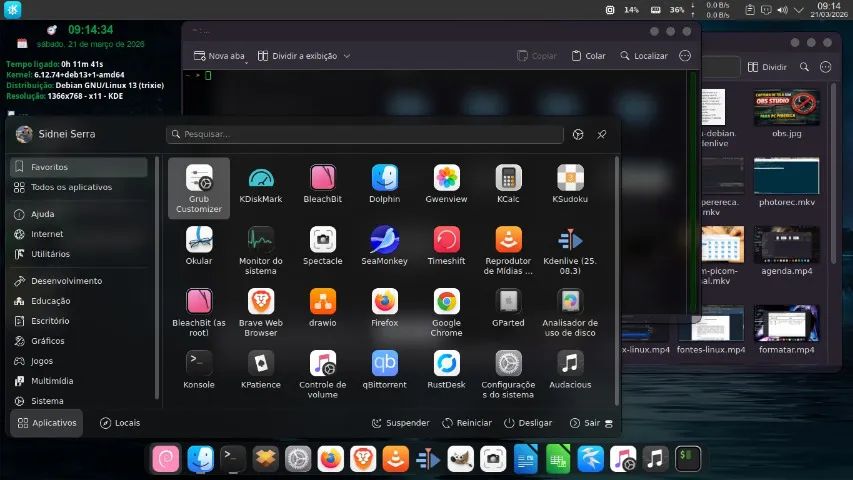Click volume icon in system tray
853x480 pixels.
pos(782,10)
